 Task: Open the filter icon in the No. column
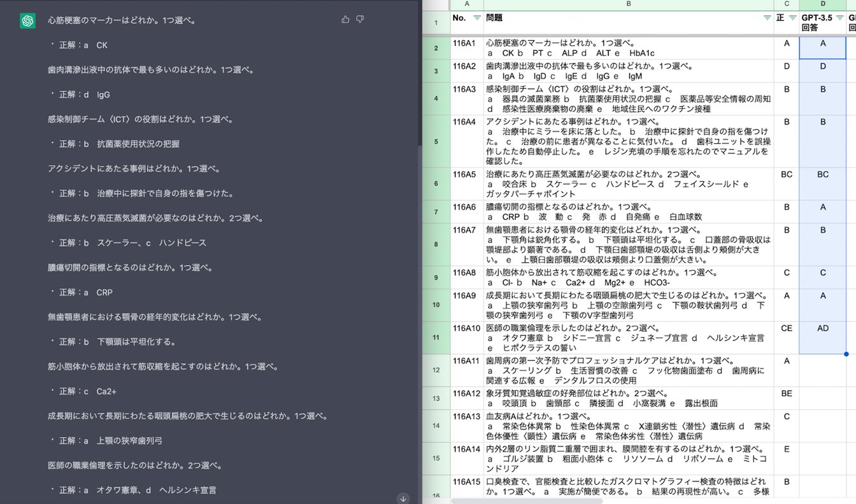(477, 18)
